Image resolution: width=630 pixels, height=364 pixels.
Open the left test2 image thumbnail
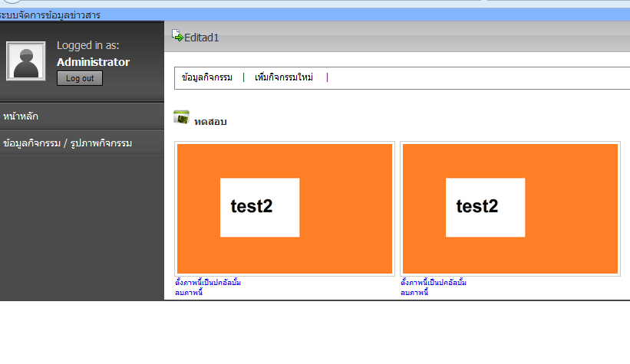285,208
